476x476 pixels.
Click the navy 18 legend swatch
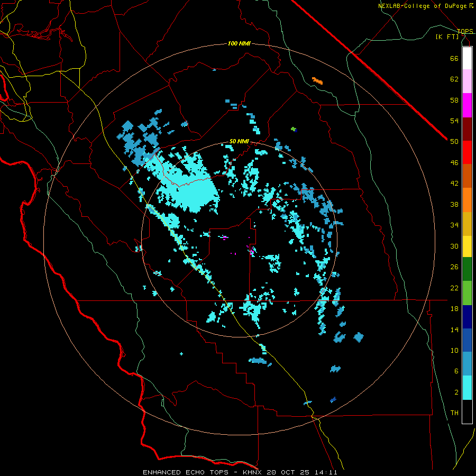point(467,317)
